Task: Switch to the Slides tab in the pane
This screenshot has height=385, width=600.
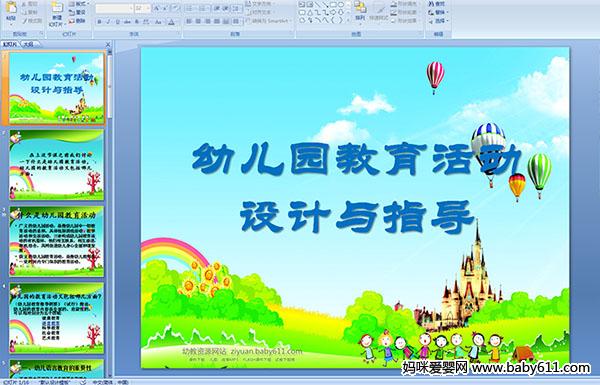Action: pos(10,44)
